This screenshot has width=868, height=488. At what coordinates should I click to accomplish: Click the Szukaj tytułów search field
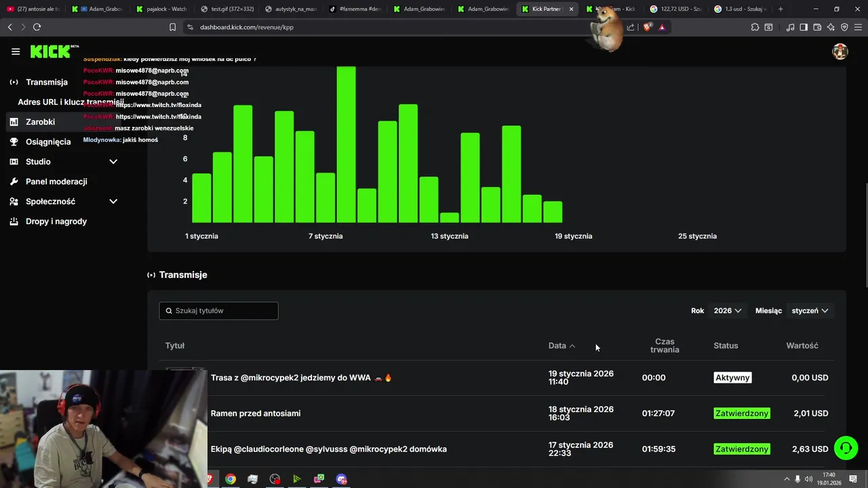tap(218, 310)
